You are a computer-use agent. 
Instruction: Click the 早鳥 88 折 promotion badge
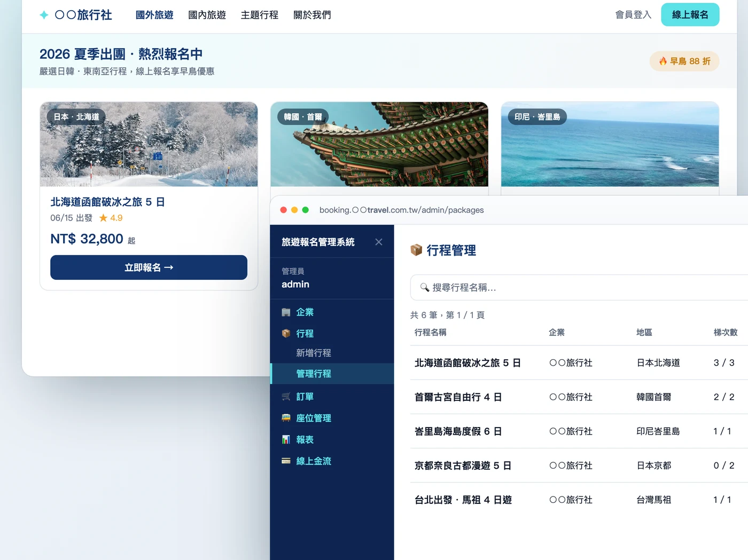(x=684, y=61)
